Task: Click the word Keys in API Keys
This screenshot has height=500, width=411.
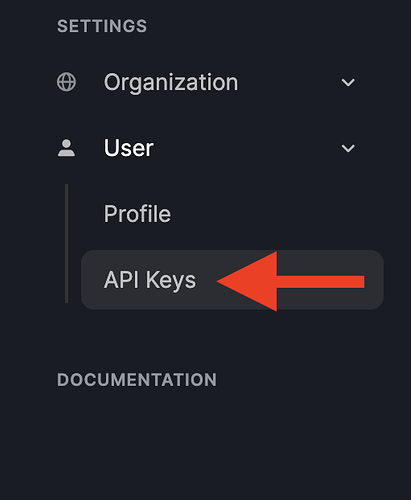Action: pyautogui.click(x=171, y=281)
